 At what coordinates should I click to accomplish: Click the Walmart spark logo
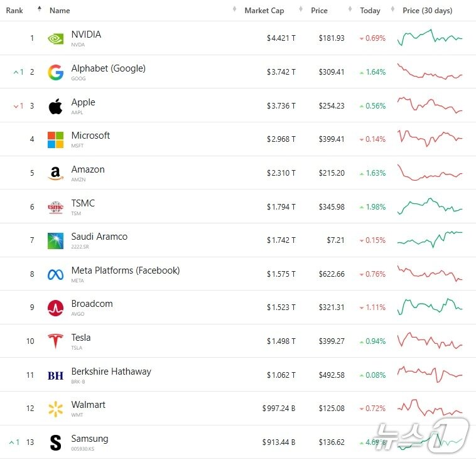(x=55, y=409)
